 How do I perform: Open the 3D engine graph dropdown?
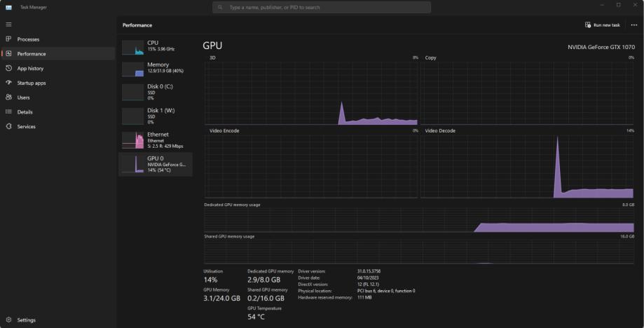[x=213, y=58]
